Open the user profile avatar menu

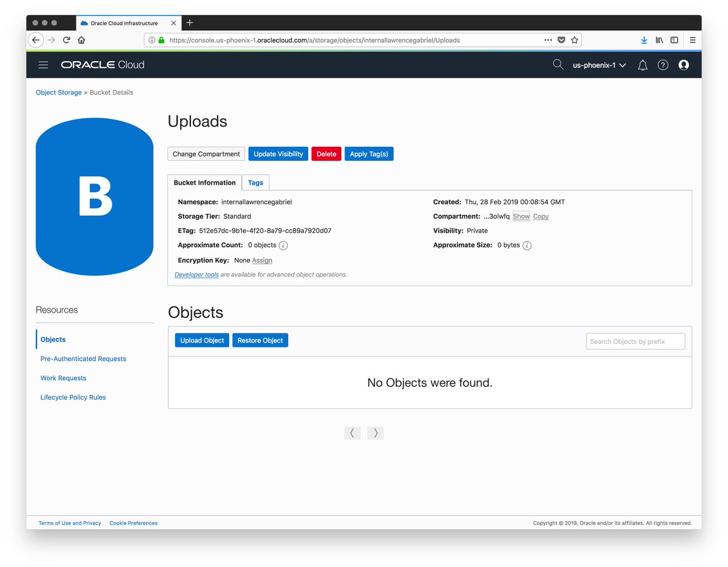(x=684, y=65)
